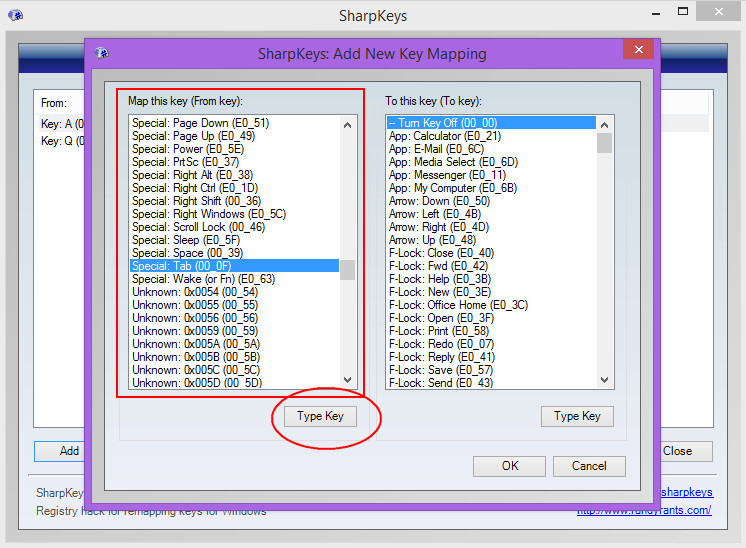The height and width of the screenshot is (548, 746).
Task: Click the dialog icon in Add New Key Mapping title bar
Action: click(x=101, y=53)
